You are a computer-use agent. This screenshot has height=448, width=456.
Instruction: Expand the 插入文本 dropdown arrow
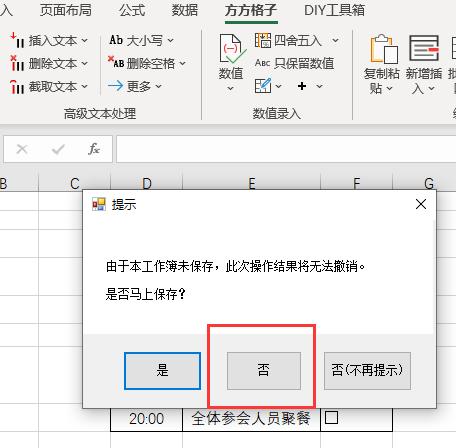point(84,41)
